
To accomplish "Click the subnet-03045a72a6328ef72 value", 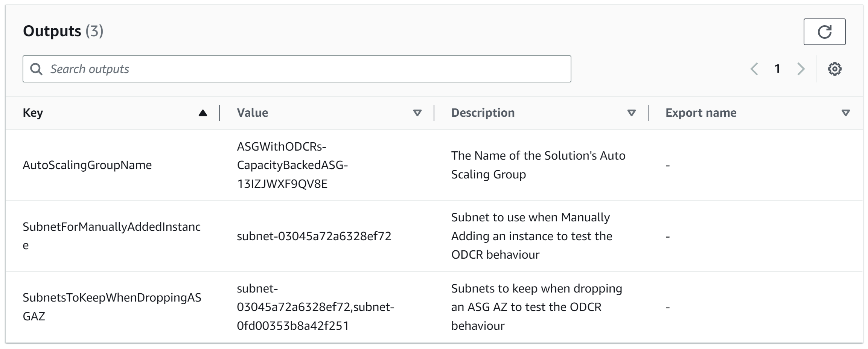I will 314,236.
